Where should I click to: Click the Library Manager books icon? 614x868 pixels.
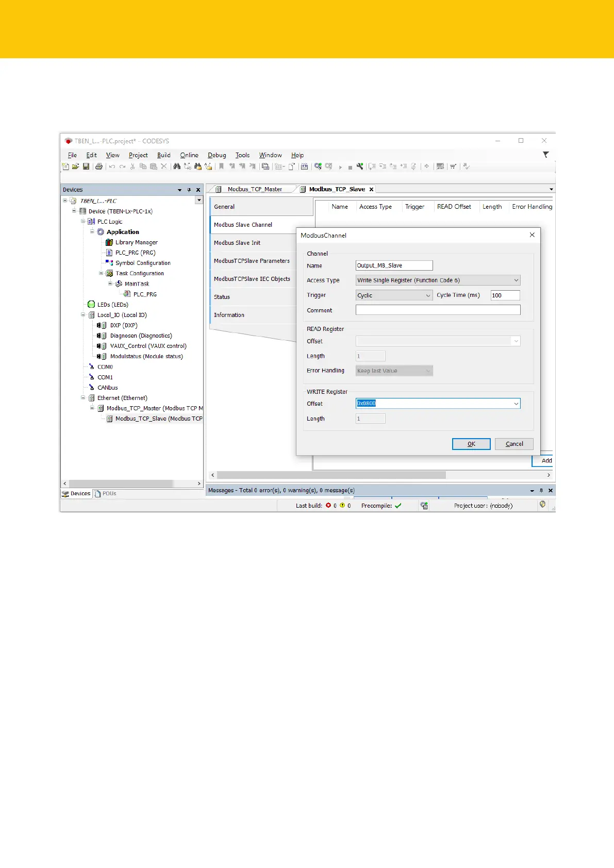[109, 242]
